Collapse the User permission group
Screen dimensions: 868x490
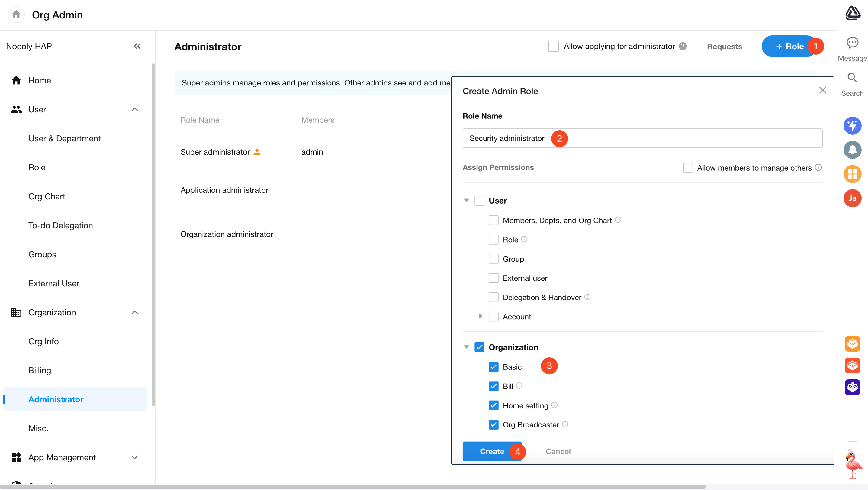click(x=466, y=201)
